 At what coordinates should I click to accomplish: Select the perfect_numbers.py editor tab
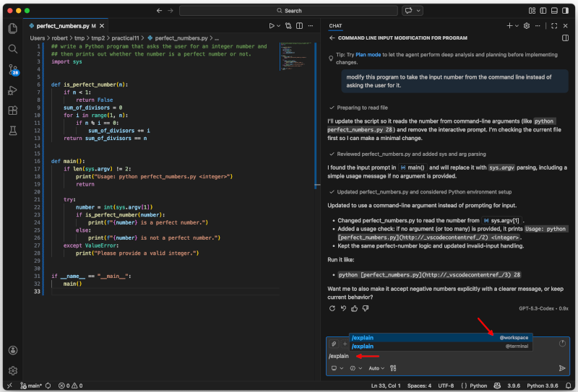coord(61,25)
